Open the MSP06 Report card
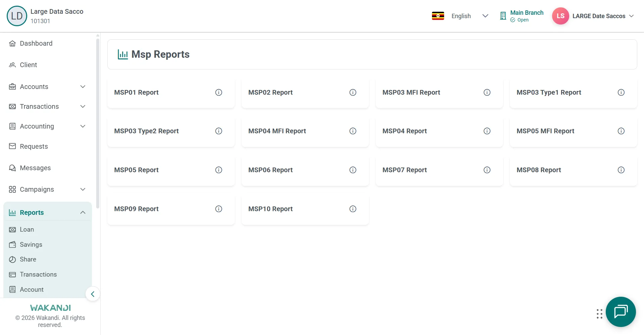The image size is (644, 335). (x=305, y=170)
